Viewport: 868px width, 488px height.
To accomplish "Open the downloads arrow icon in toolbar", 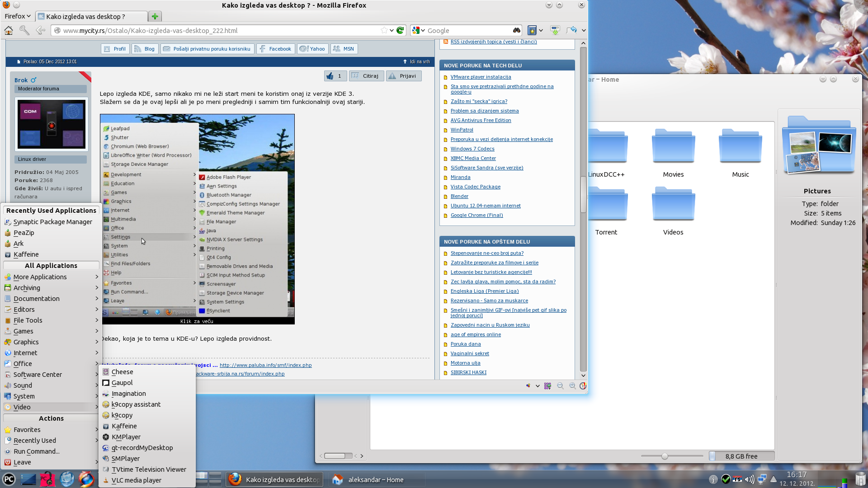I will (555, 30).
